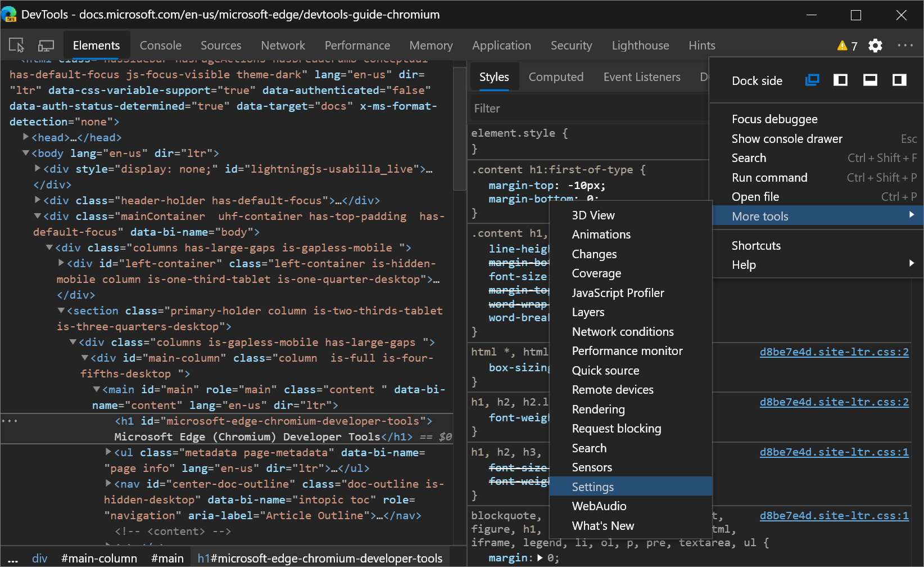924x567 pixels.
Task: Toggle the device emulation mode icon
Action: point(46,44)
